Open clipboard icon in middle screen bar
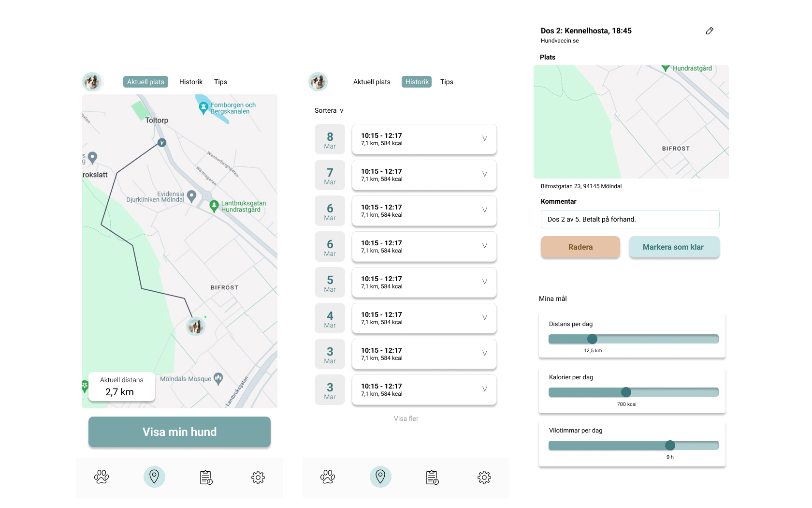This screenshot has width=812, height=508. [x=433, y=478]
